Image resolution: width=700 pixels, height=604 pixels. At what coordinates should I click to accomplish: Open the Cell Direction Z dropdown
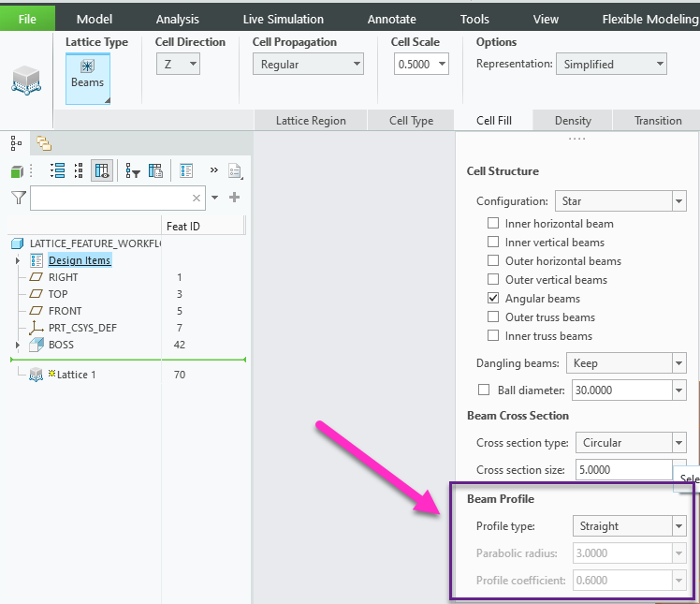coord(178,64)
